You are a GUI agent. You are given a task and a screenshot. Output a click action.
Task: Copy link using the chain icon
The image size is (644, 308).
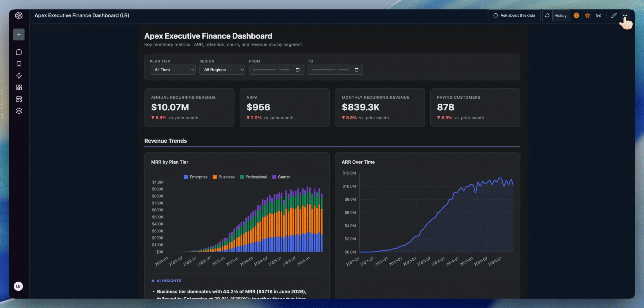[x=598, y=15]
